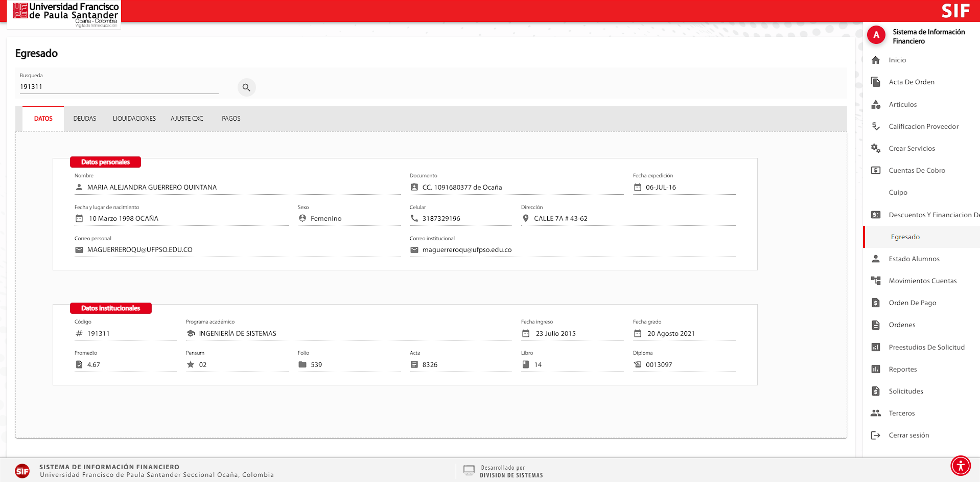Screen dimensions: 980x482
Task: Open Solicitudes menu label
Action: tap(906, 391)
